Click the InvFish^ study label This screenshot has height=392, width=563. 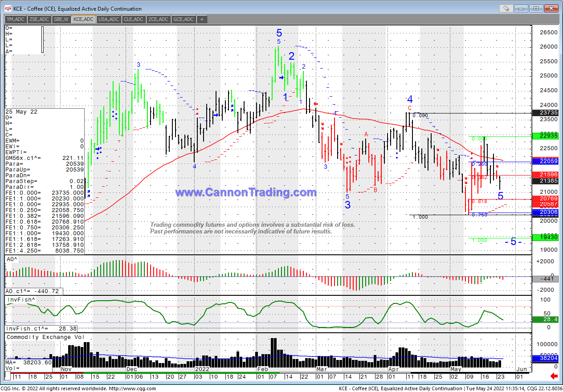click(20, 300)
